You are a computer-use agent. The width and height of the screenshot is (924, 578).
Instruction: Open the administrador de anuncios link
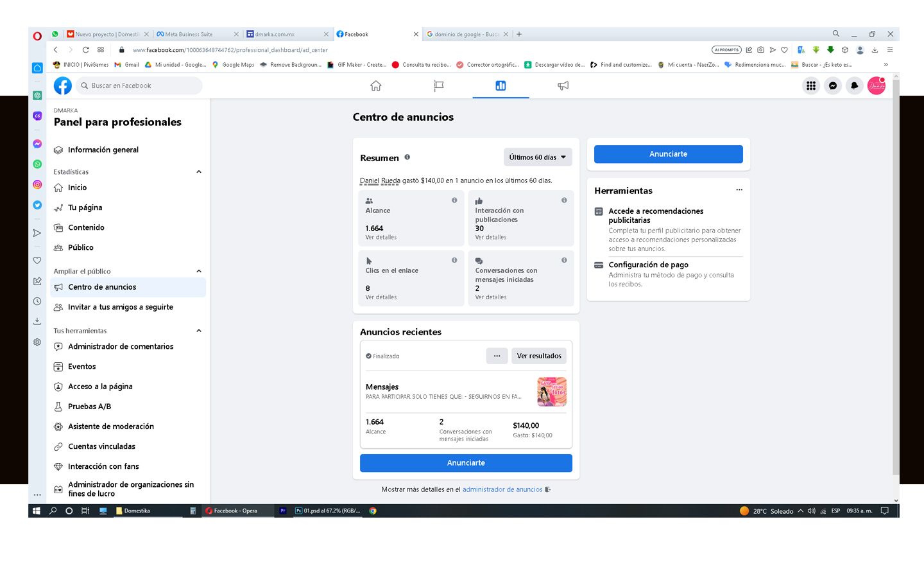(502, 489)
